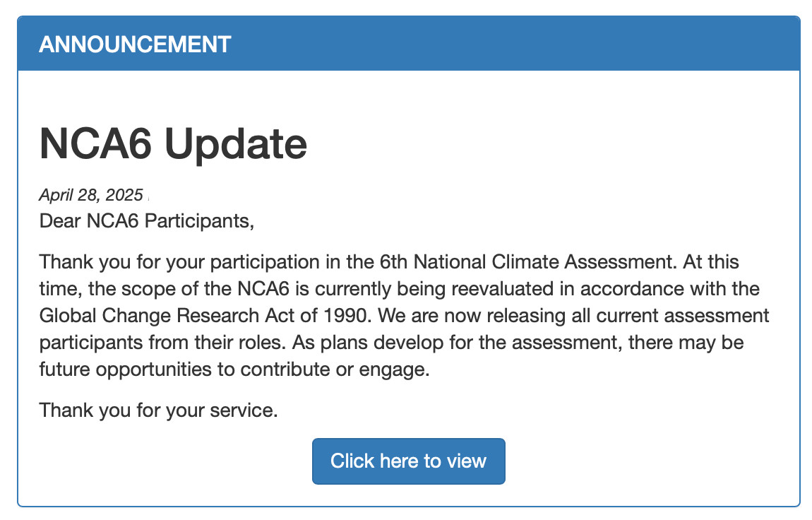The image size is (812, 520).
Task: Click 'participants from their roles' text
Action: (x=162, y=343)
